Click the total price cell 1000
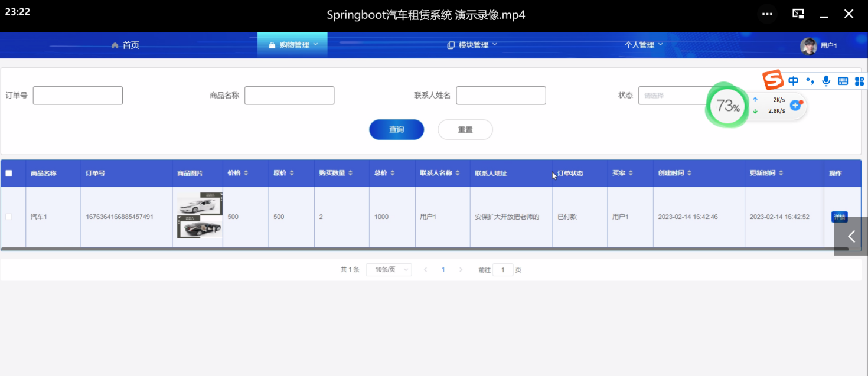The image size is (868, 376). point(381,217)
